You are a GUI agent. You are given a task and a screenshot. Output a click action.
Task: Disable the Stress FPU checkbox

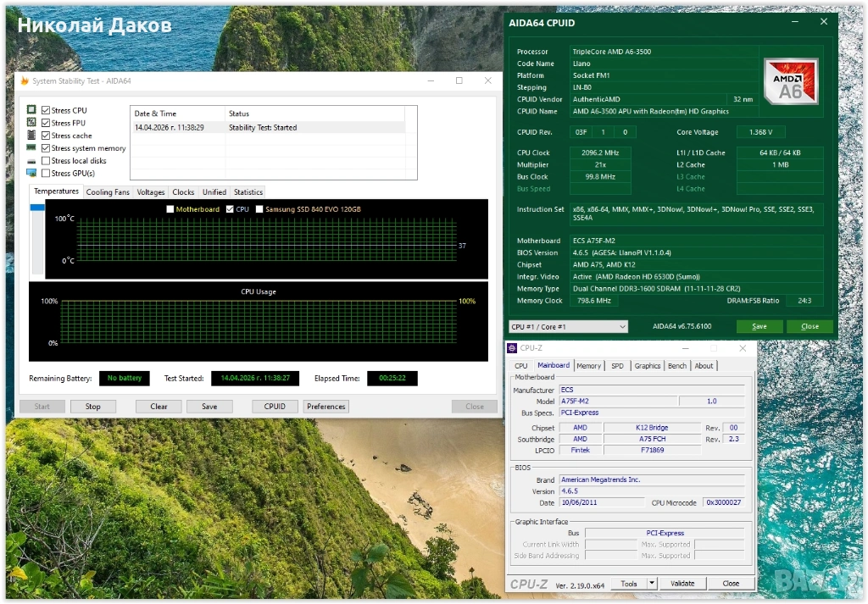click(x=46, y=123)
